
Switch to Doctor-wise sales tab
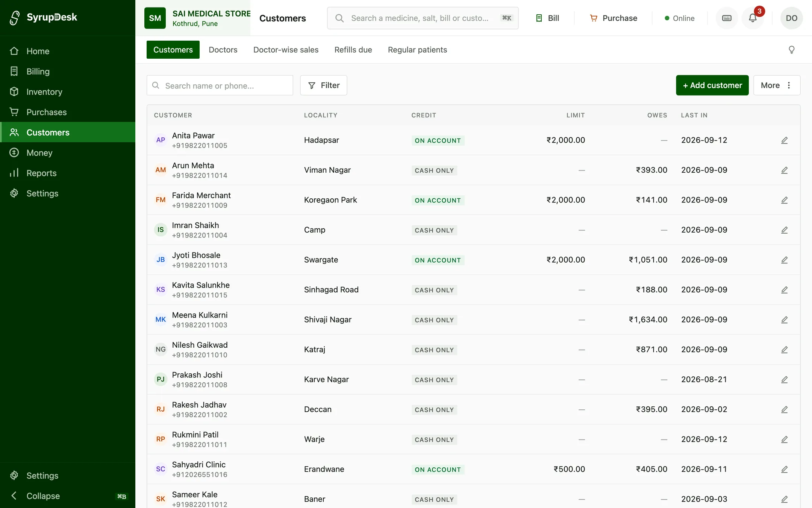[286, 50]
